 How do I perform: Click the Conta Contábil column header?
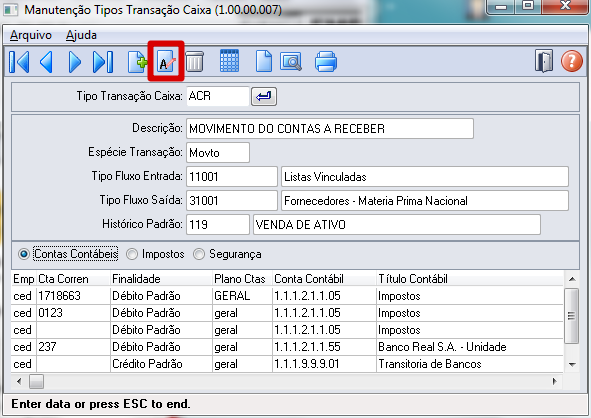pyautogui.click(x=324, y=279)
